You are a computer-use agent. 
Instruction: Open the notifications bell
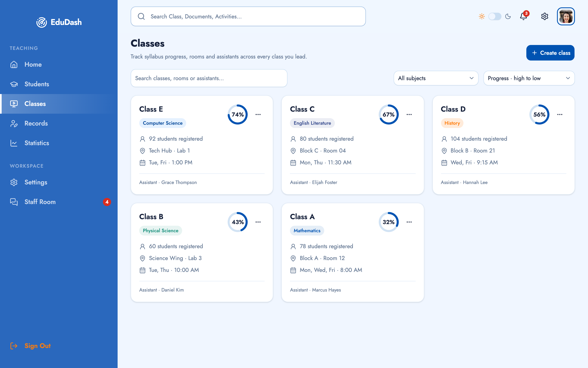click(523, 16)
